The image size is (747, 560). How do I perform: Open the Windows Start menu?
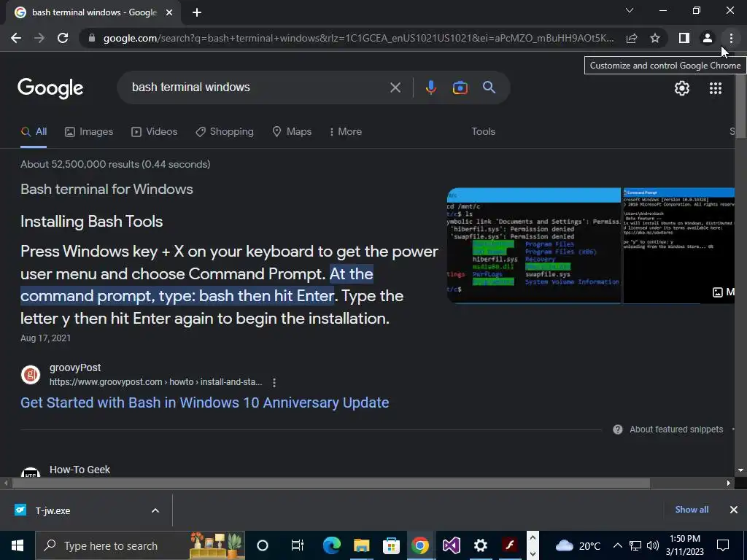coord(18,545)
